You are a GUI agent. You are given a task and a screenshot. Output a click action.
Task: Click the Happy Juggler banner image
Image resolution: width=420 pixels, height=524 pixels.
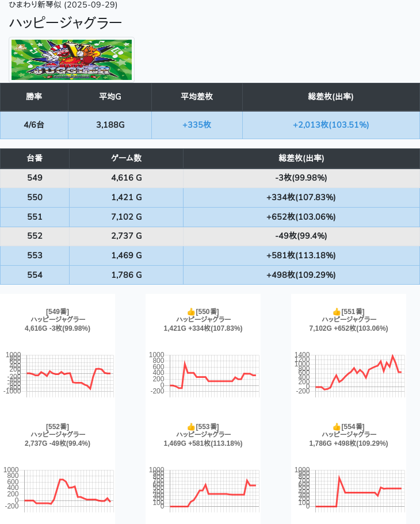[x=72, y=60]
